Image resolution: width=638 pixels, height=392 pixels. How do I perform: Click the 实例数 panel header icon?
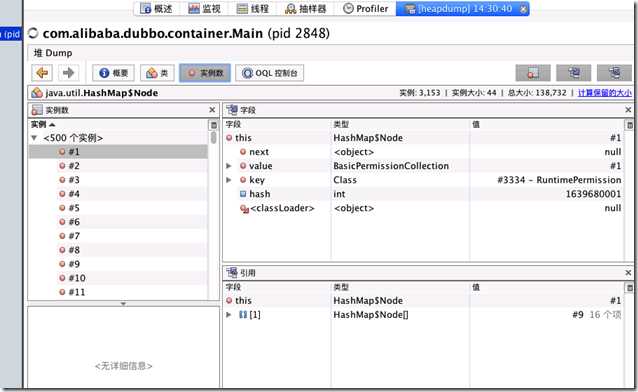tap(37, 110)
